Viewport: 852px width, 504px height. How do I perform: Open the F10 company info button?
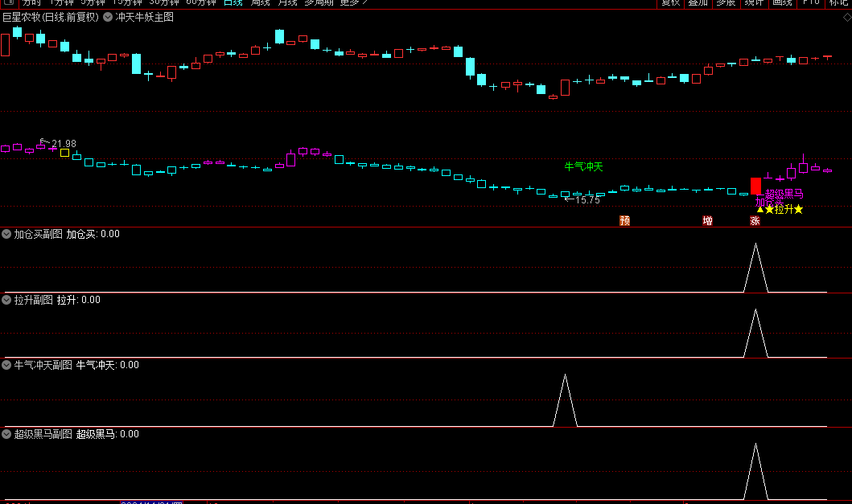point(811,2)
